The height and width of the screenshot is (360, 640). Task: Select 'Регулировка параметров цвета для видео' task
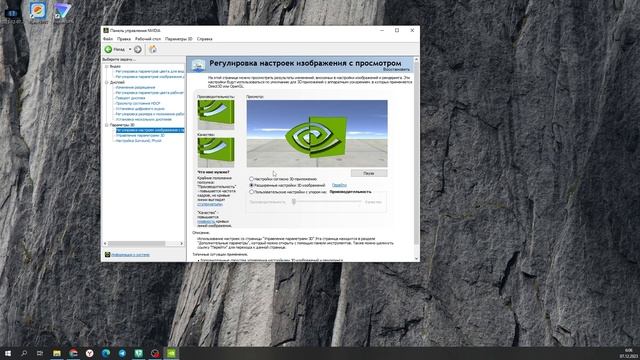150,71
